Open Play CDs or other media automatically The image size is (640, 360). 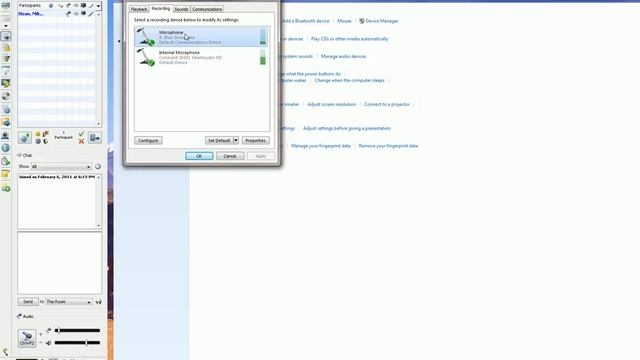tap(349, 39)
